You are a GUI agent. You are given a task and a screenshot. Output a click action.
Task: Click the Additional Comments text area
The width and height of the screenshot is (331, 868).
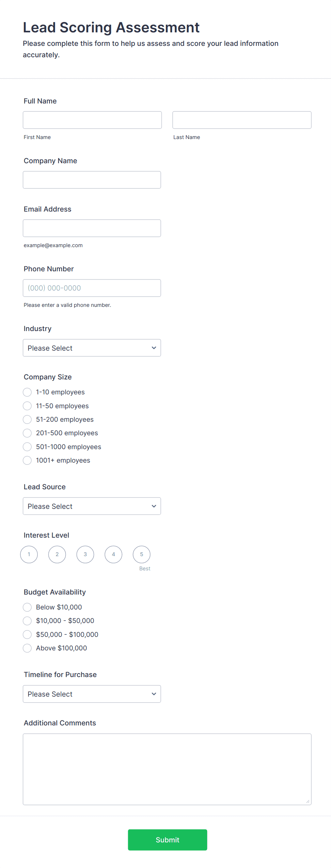click(x=167, y=769)
